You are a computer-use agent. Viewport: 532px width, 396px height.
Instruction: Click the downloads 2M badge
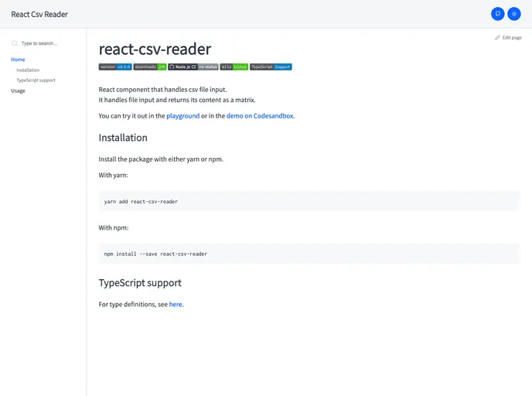point(150,67)
